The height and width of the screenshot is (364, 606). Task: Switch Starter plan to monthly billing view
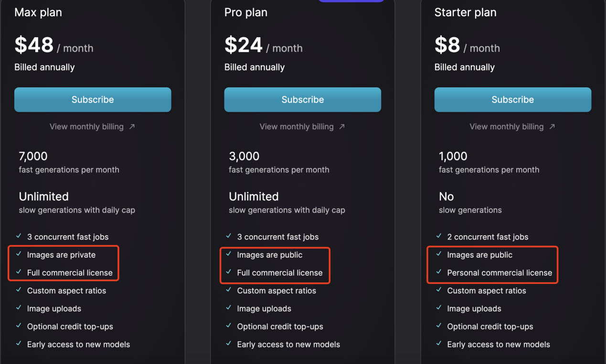tap(507, 127)
